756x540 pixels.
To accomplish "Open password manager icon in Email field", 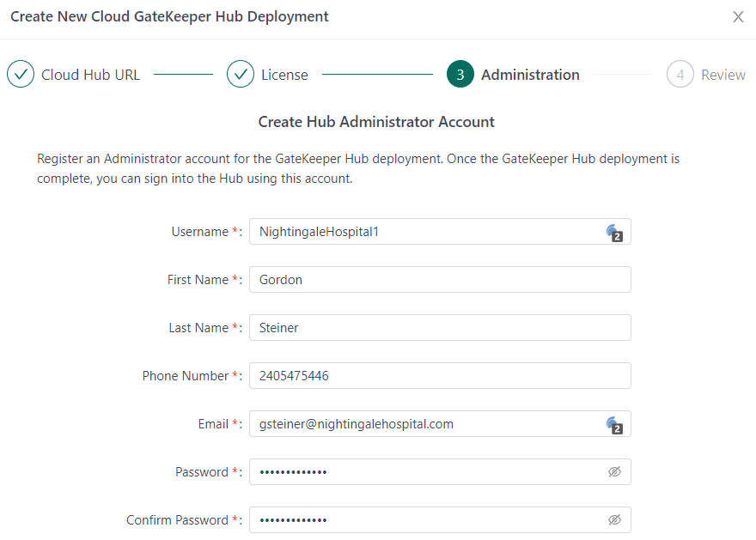I will coord(613,424).
